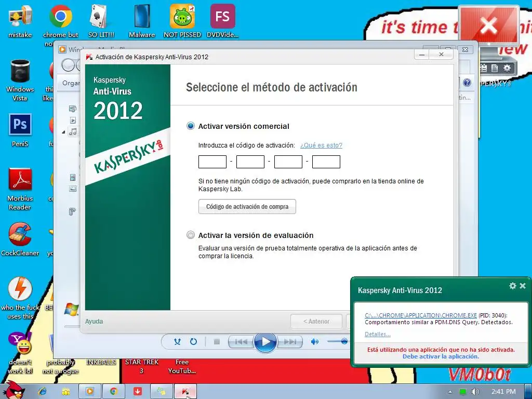This screenshot has height=399, width=532.
Task: Switch to Windows Media Player taskbar button
Action: coord(89,392)
